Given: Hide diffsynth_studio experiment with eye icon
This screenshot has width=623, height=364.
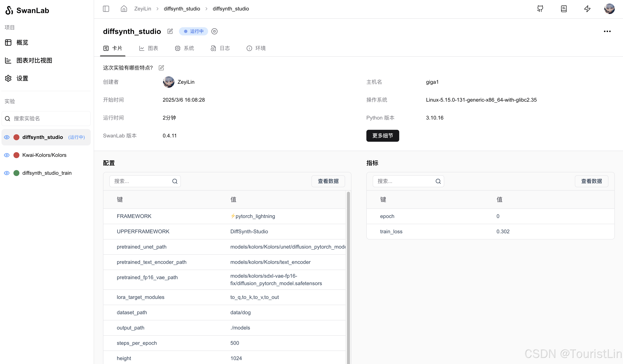Looking at the screenshot, I should (7, 137).
